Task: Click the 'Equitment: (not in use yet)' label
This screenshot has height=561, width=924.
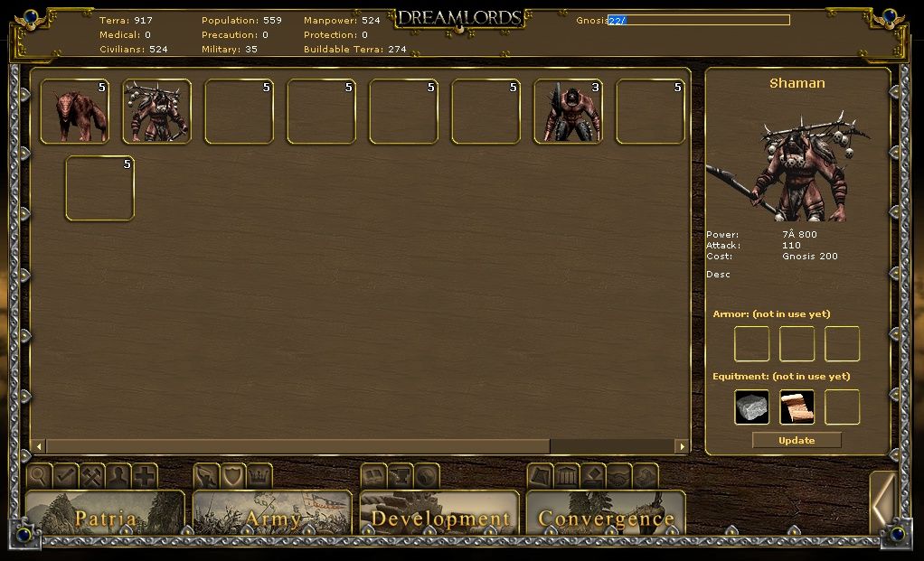Action: click(781, 376)
